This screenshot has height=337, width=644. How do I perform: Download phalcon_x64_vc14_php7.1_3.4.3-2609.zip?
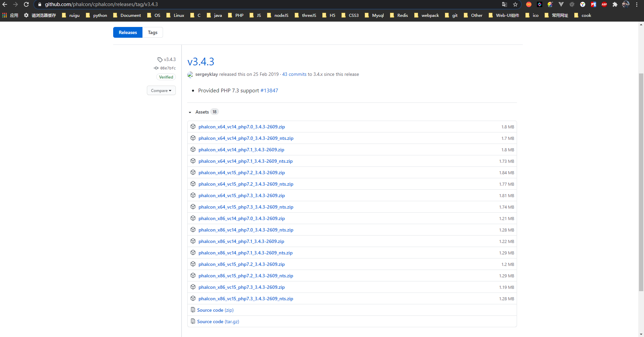(241, 150)
